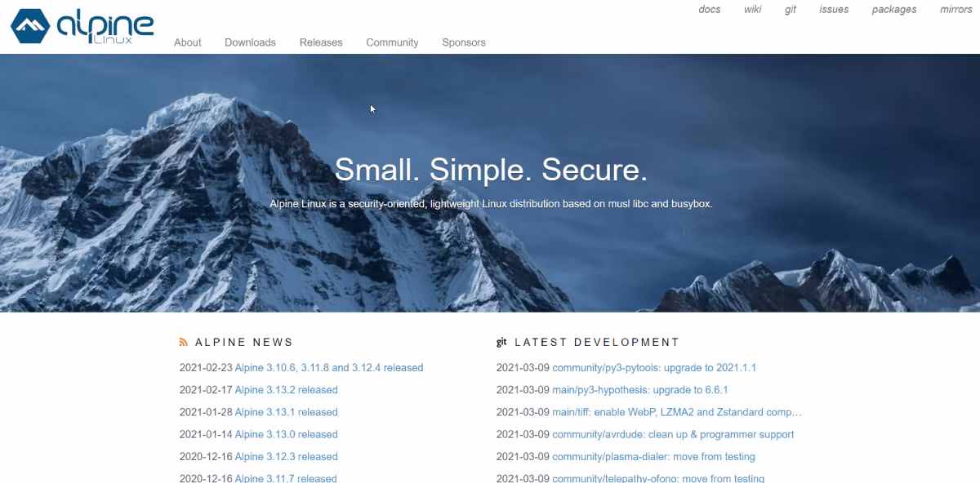Click the Alpine Linux mountain logo
This screenshot has width=980, height=483.
(31, 27)
